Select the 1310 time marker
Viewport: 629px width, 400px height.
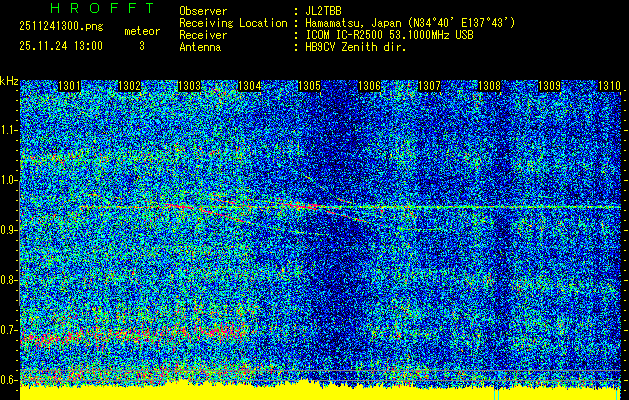tap(609, 86)
